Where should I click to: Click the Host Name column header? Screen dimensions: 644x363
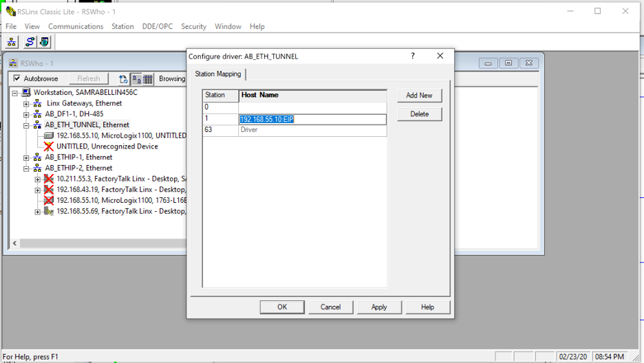click(312, 95)
